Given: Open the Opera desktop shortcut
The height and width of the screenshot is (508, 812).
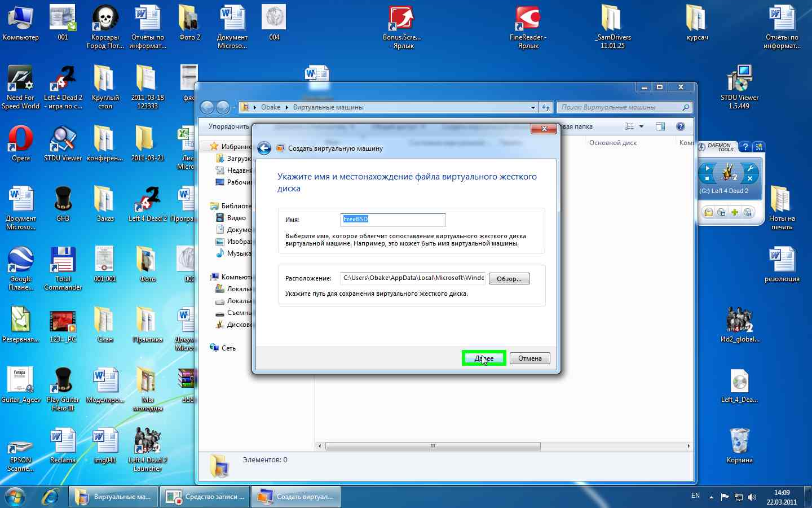Looking at the screenshot, I should pos(21,143).
